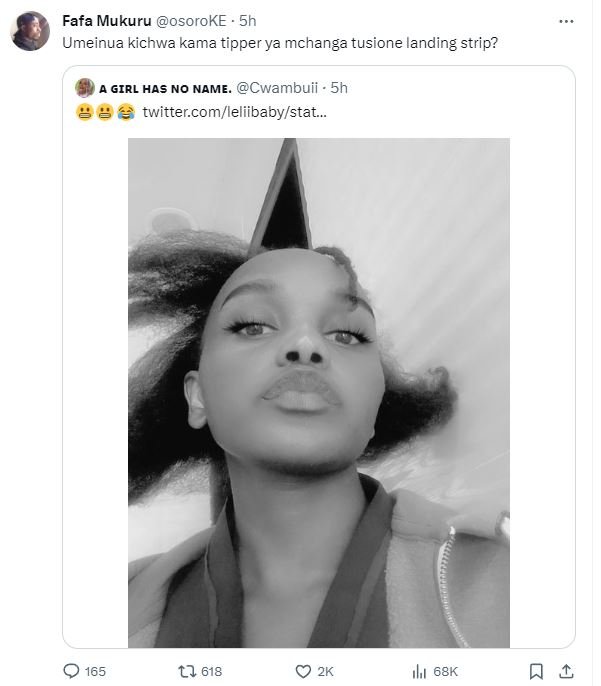
Task: Open view analytics bar chart icon
Action: pyautogui.click(x=421, y=670)
